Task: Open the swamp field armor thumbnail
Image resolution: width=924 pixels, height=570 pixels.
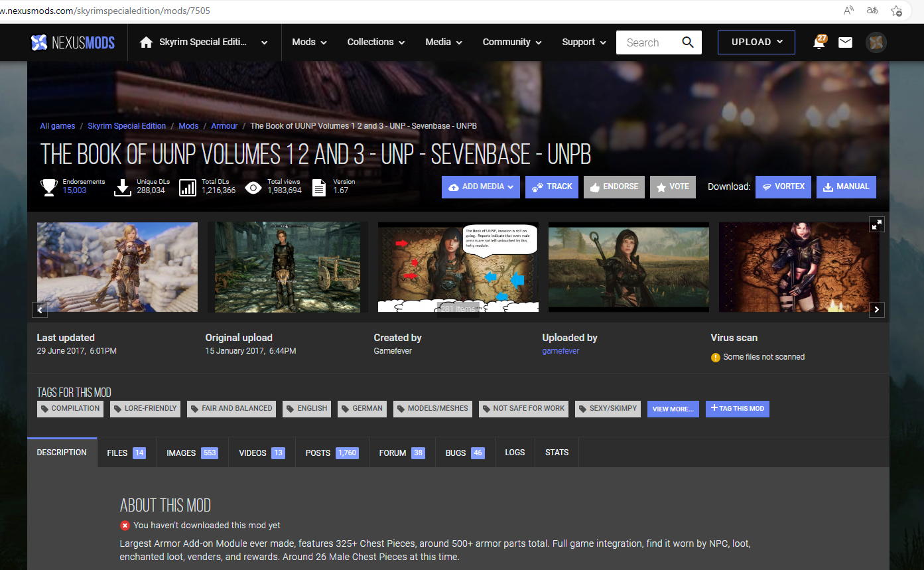Action: 629,267
